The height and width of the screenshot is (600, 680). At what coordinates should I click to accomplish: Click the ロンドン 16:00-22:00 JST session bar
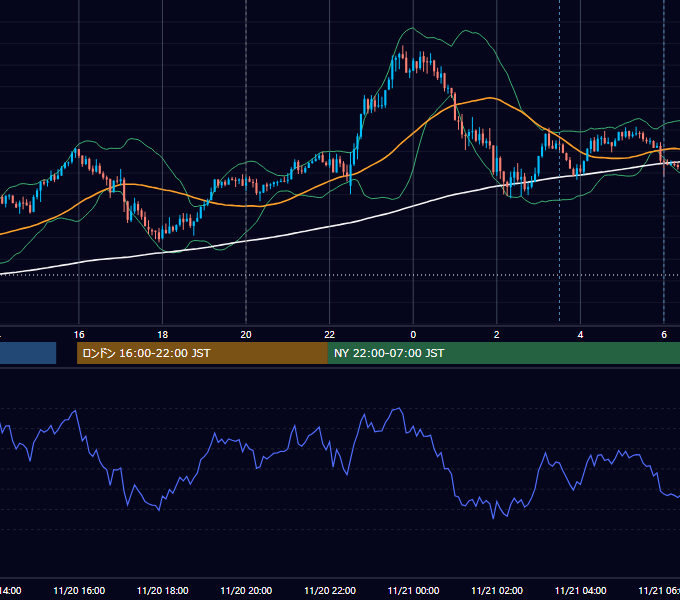[x=202, y=353]
